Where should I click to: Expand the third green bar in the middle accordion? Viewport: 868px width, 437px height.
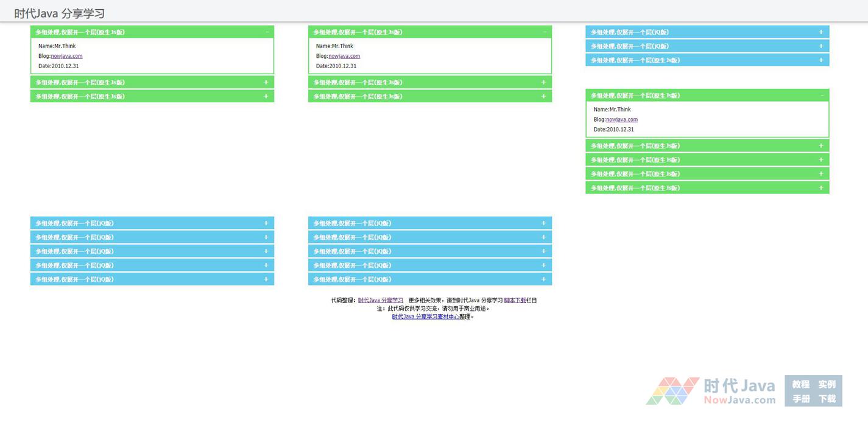pyautogui.click(x=429, y=96)
